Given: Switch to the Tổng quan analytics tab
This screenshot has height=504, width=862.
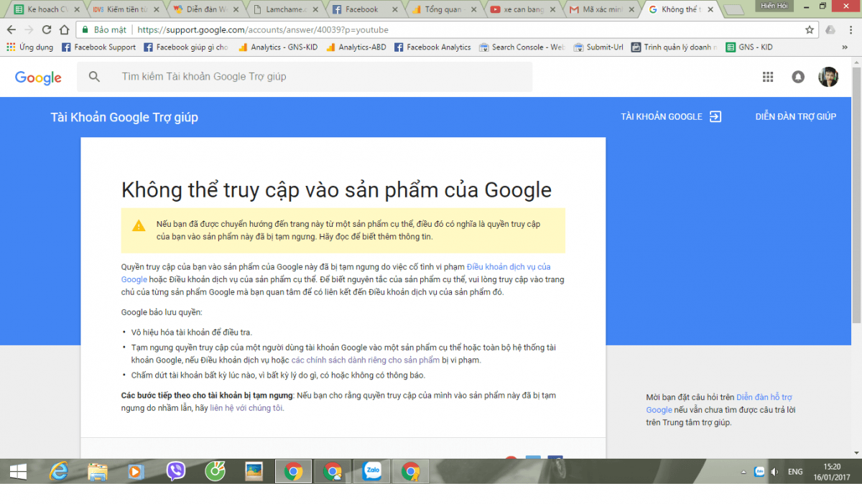Looking at the screenshot, I should 442,9.
